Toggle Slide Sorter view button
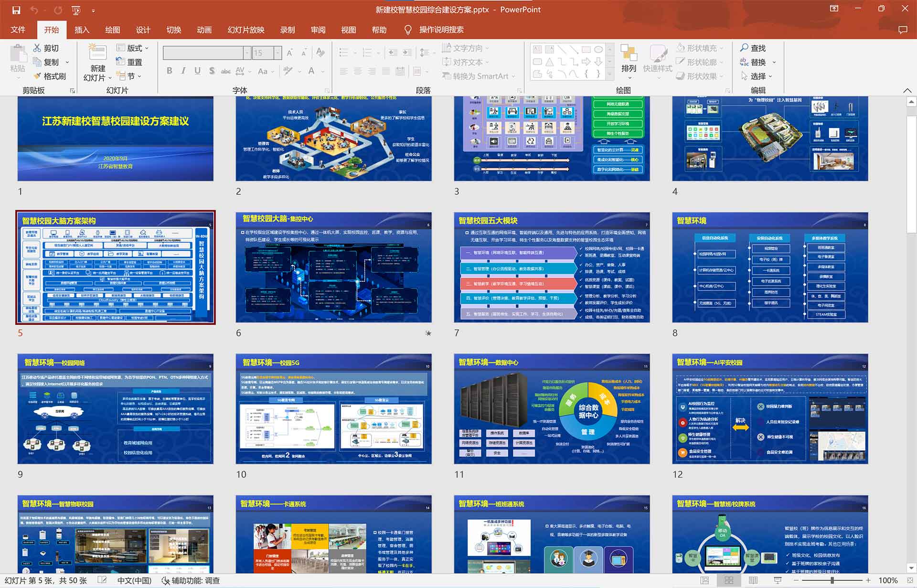Viewport: 917px width, 588px height. coord(729,580)
